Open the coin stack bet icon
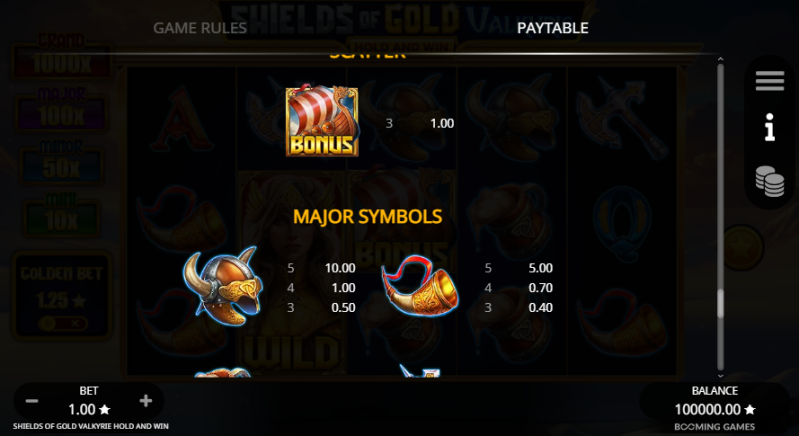The image size is (799, 436). pos(769,181)
